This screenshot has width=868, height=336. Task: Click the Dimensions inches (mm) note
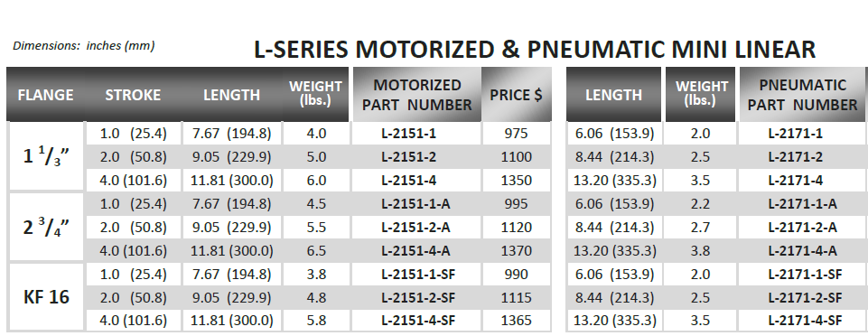[x=84, y=46]
